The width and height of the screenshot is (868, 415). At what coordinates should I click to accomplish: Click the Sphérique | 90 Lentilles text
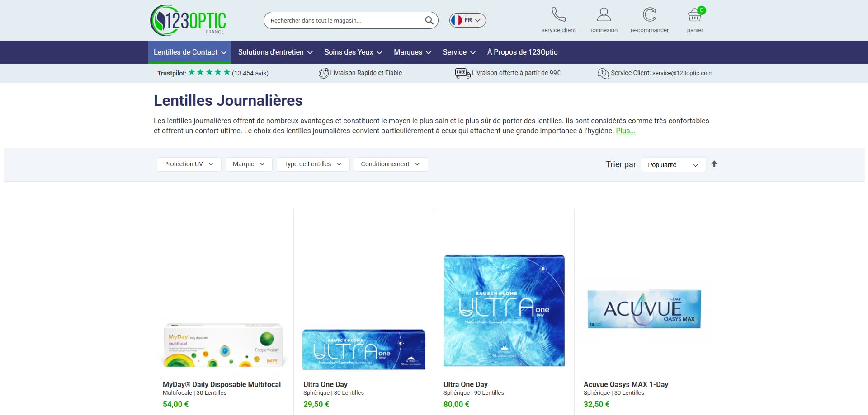tap(474, 393)
